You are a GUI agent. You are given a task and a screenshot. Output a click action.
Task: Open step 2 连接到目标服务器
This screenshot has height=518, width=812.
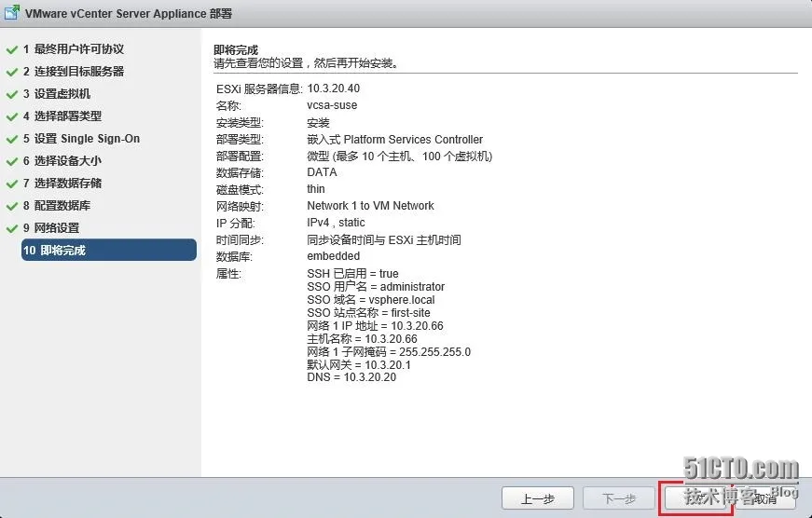74,72
